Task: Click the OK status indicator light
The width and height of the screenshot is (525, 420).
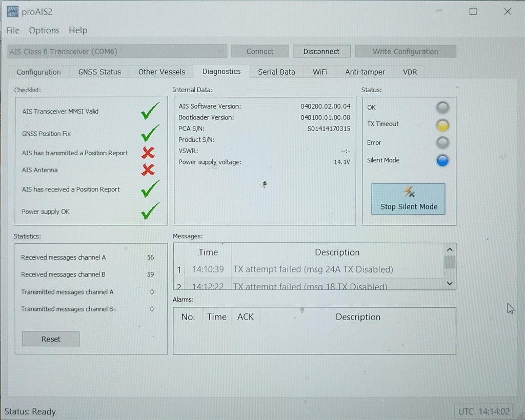Action: (442, 108)
